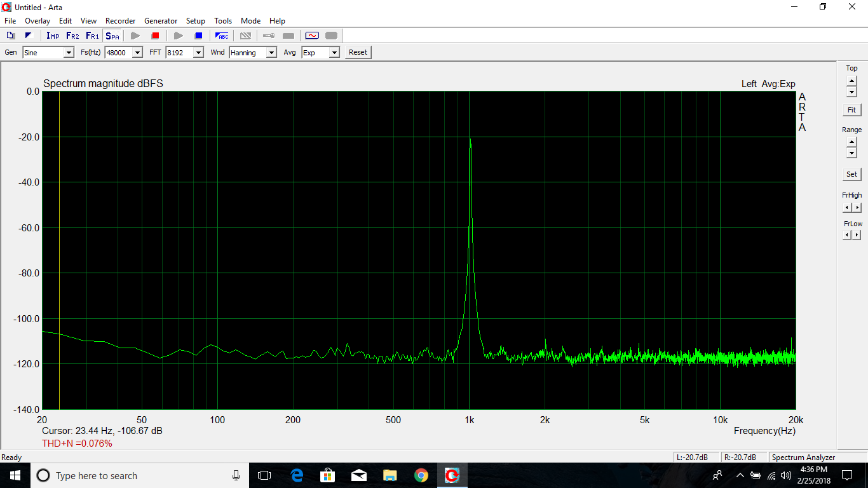Screen dimensions: 868x488
Task: Open the Setup menu
Action: 196,21
